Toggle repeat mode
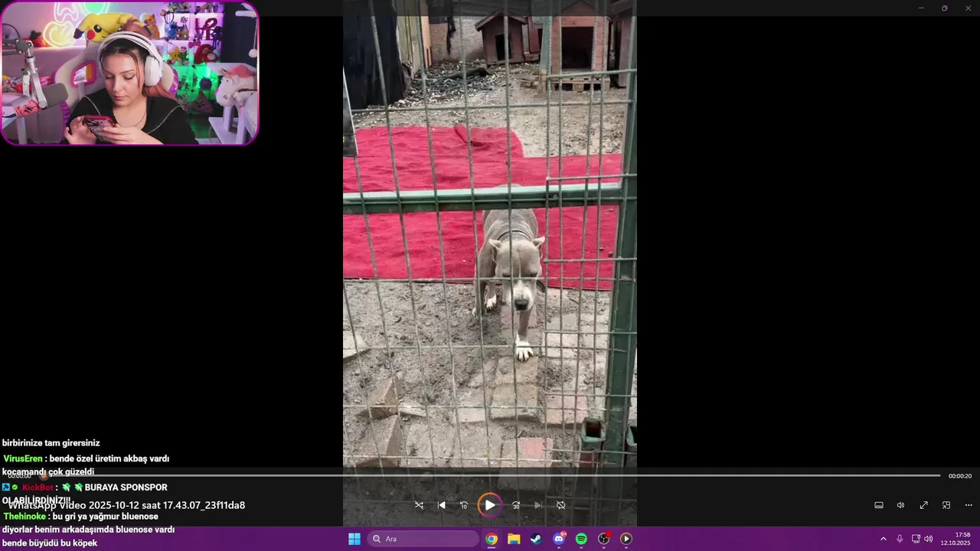Viewport: 980px width, 551px height. (560, 505)
